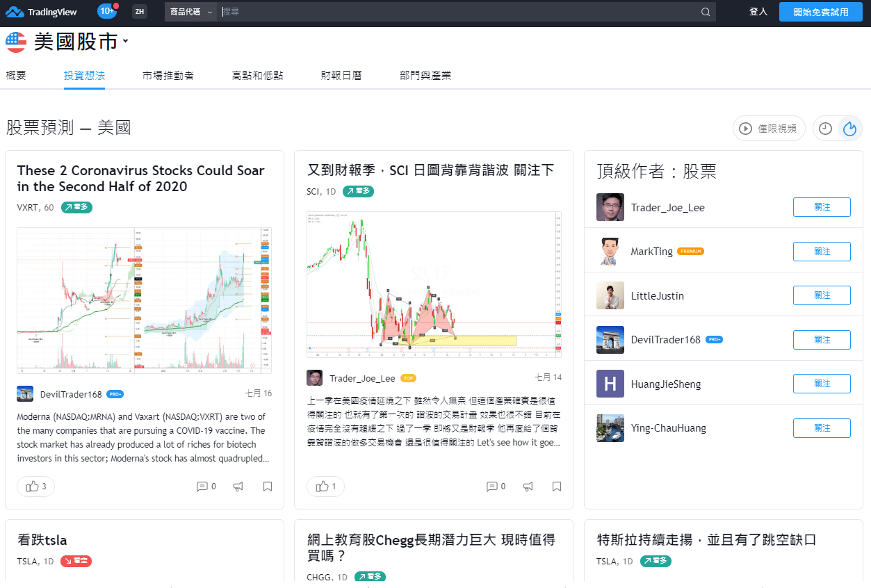Click the 開始免費試用 button
Image resolution: width=871 pixels, height=588 pixels.
[820, 12]
